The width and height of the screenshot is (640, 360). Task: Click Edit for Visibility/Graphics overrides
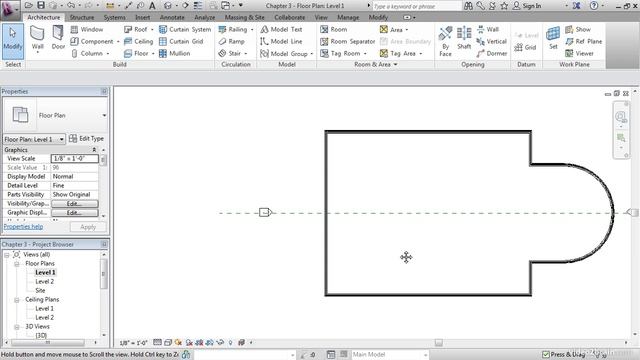pyautogui.click(x=75, y=204)
